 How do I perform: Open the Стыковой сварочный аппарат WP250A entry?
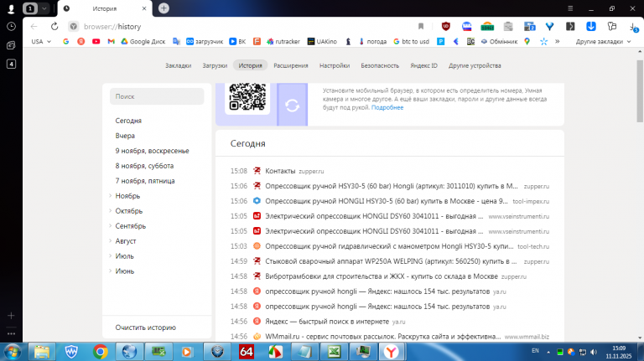click(x=389, y=261)
